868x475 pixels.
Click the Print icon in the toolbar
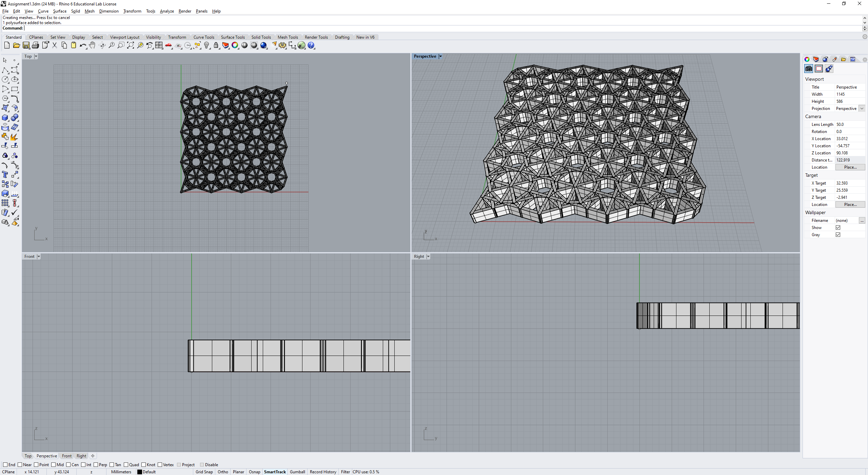pos(35,45)
